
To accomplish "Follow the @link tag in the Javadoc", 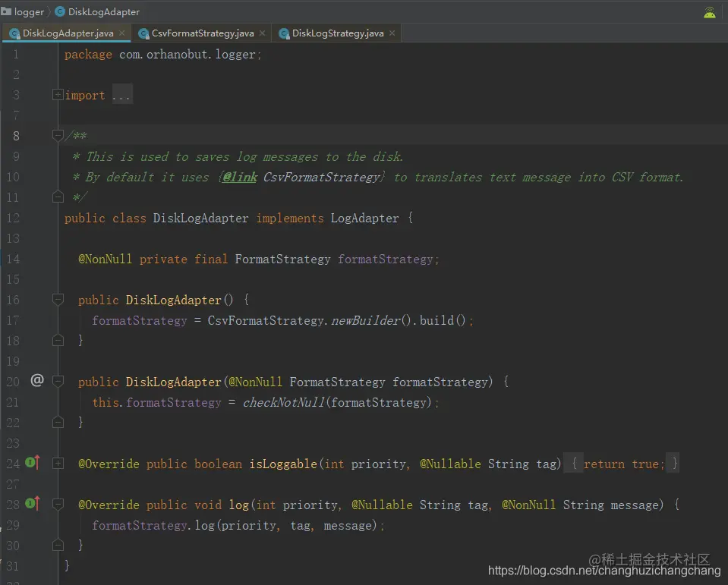I will pos(240,178).
